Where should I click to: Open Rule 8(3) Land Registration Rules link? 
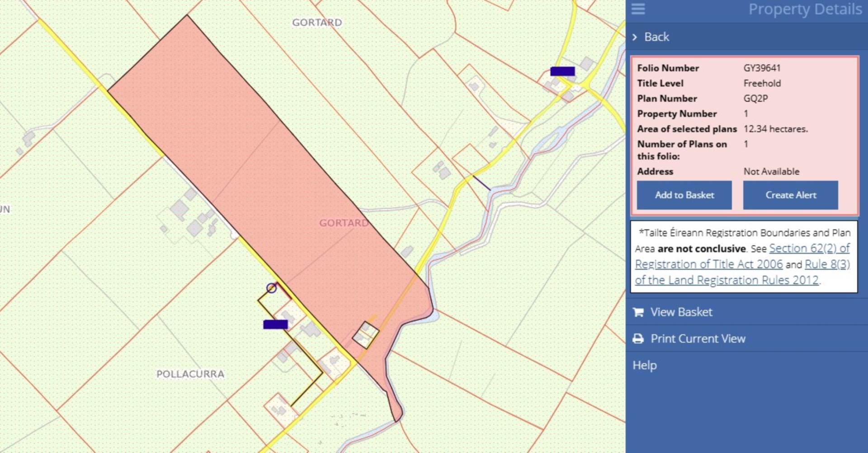(x=827, y=264)
